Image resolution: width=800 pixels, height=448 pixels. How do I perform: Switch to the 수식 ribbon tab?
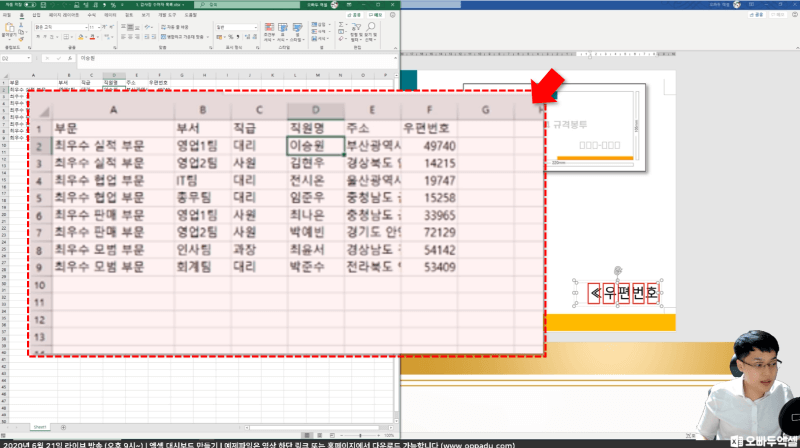coord(92,15)
